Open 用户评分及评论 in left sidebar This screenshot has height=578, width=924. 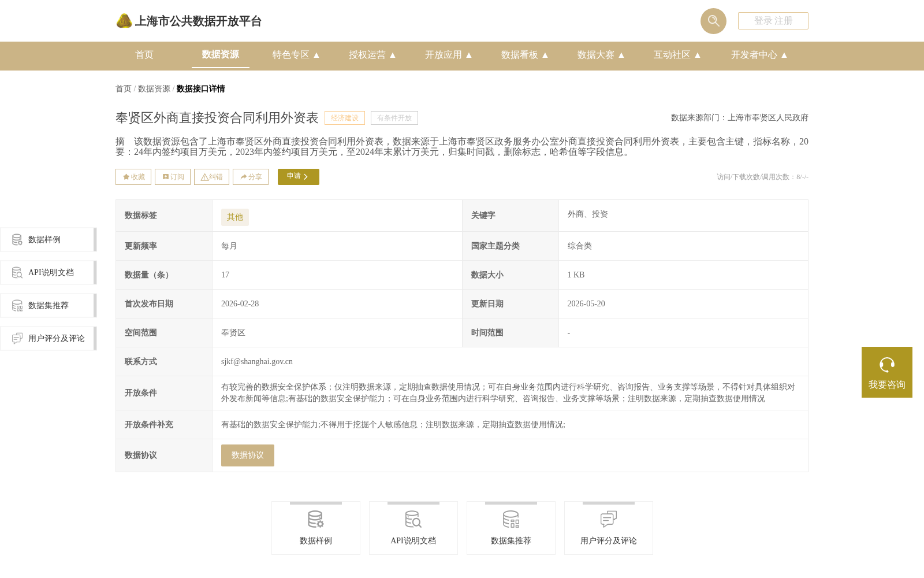pos(48,339)
